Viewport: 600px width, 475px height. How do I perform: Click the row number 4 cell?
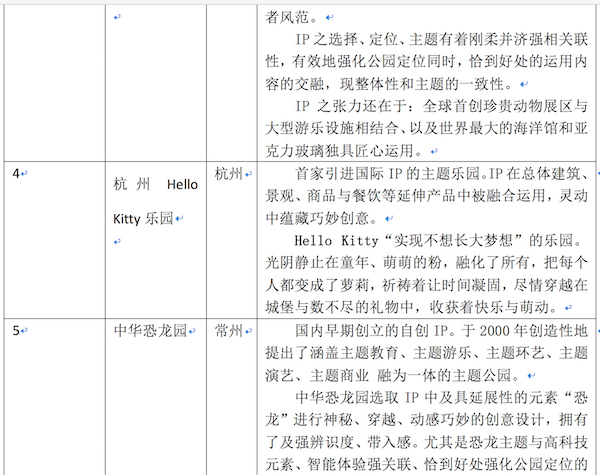[x=16, y=174]
